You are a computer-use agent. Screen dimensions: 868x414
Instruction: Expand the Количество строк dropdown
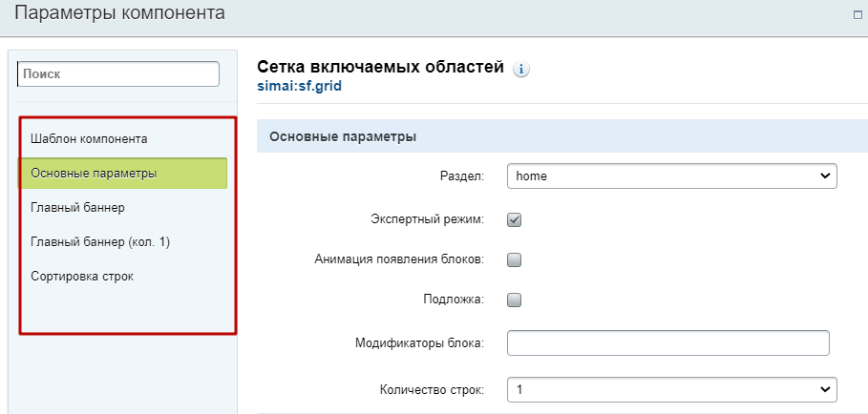pos(671,389)
